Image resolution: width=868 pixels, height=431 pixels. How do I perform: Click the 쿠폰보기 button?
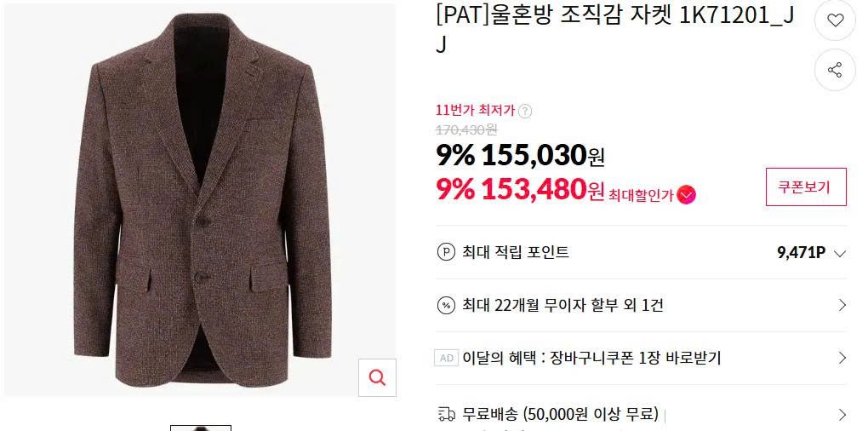coord(806,187)
